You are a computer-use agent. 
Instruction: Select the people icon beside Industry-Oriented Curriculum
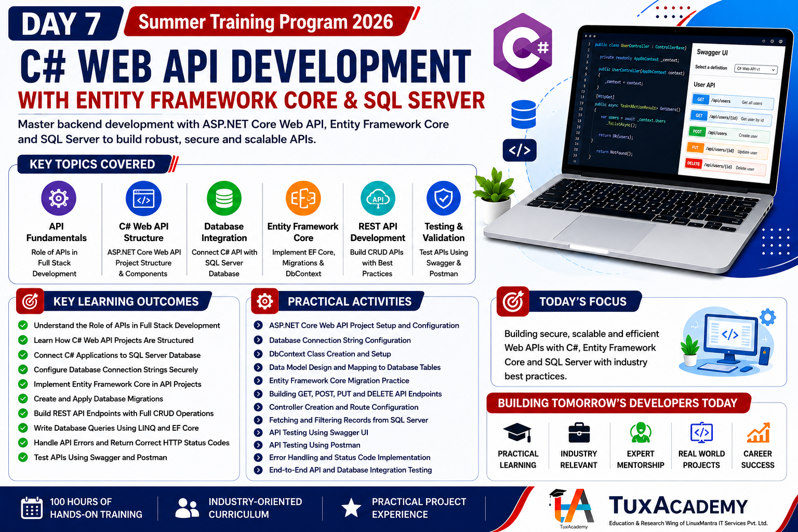click(187, 508)
